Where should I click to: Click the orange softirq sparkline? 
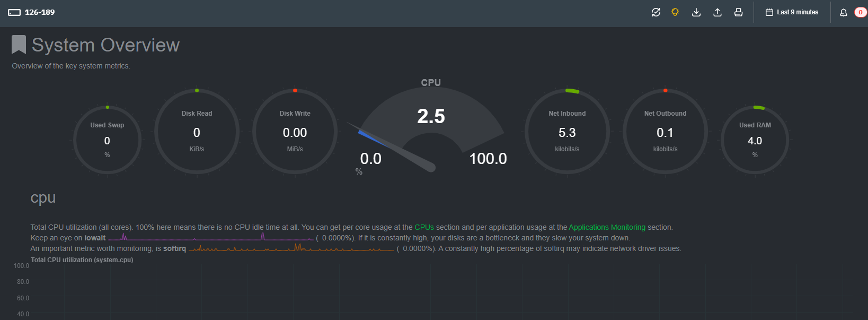(x=291, y=247)
